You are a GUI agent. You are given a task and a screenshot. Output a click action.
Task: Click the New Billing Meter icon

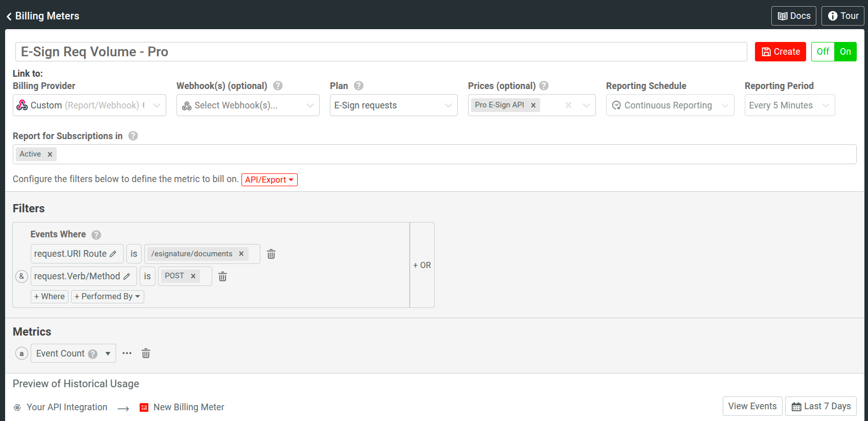pos(144,408)
